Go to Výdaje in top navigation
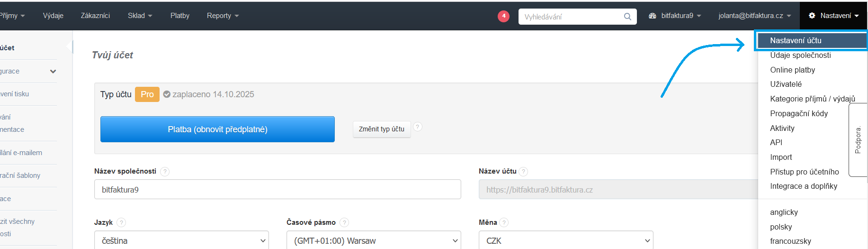The height and width of the screenshot is (249, 868). coord(53,16)
